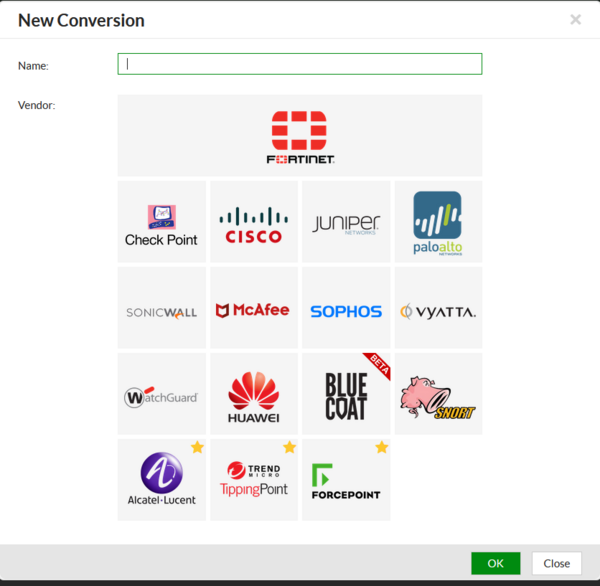Select Trend Micro TippingPoint vendor

pyautogui.click(x=253, y=480)
